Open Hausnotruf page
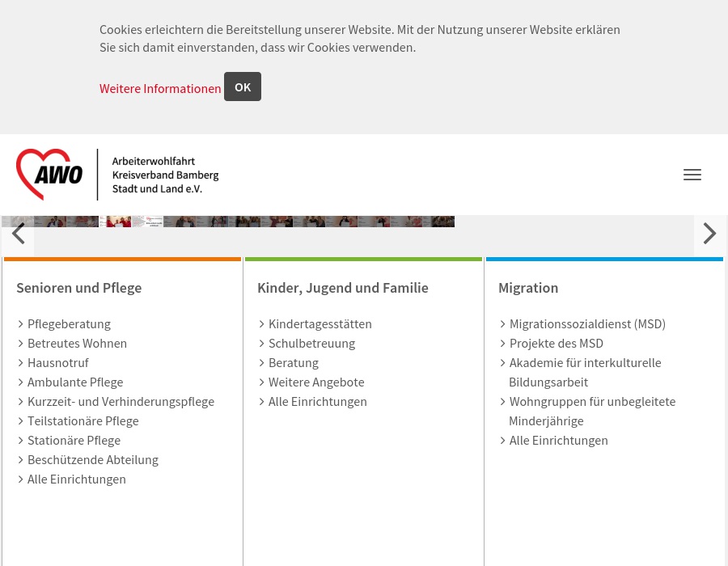The image size is (728, 566). (58, 363)
